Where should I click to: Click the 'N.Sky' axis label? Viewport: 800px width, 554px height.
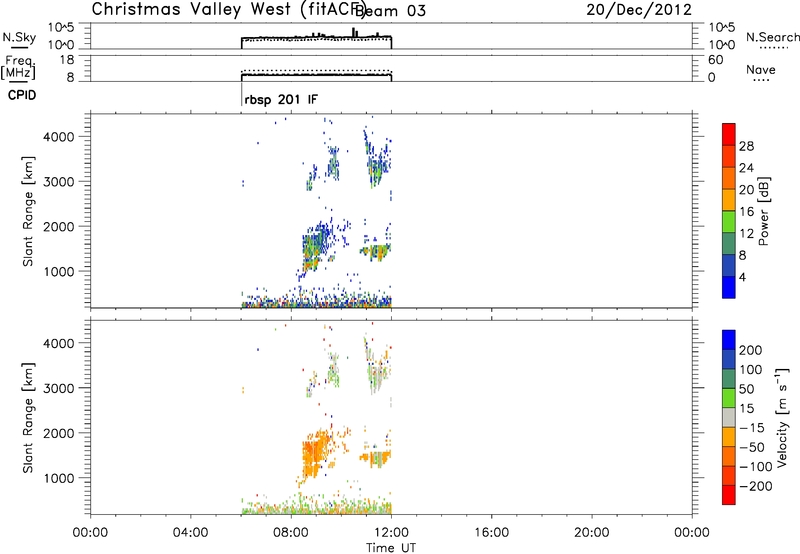click(19, 37)
